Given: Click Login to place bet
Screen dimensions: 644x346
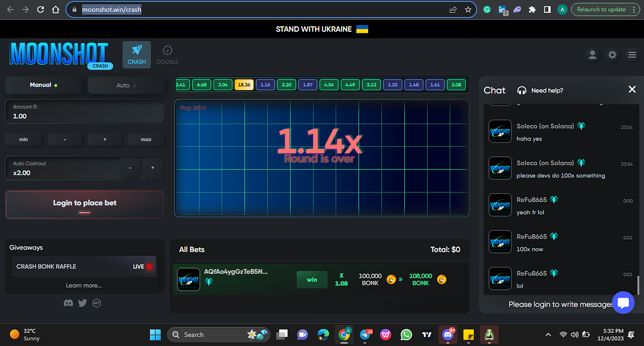Looking at the screenshot, I should [x=84, y=205].
